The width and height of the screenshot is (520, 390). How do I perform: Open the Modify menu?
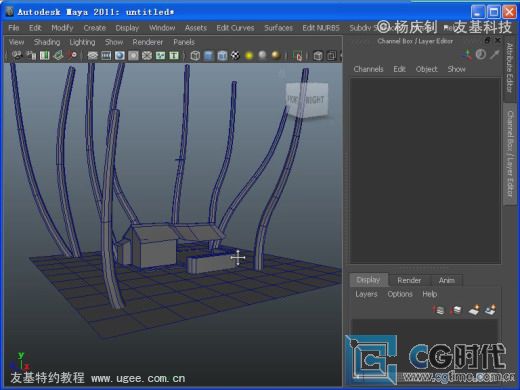pos(62,28)
